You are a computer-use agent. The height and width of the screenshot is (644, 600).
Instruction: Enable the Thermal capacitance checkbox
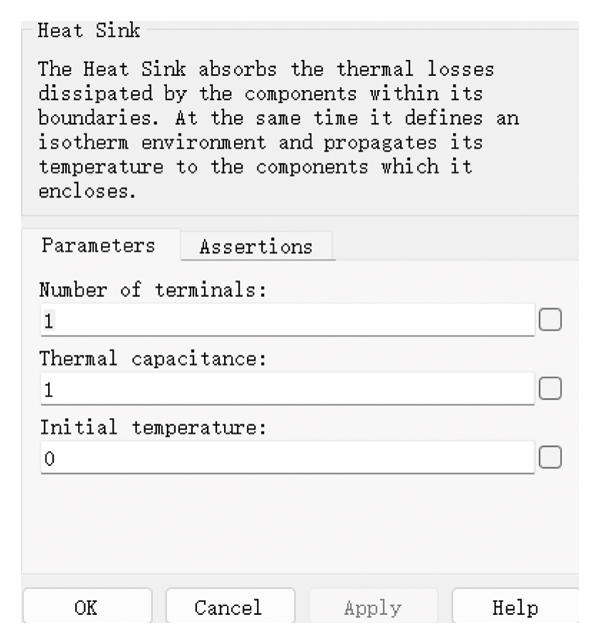pyautogui.click(x=551, y=389)
